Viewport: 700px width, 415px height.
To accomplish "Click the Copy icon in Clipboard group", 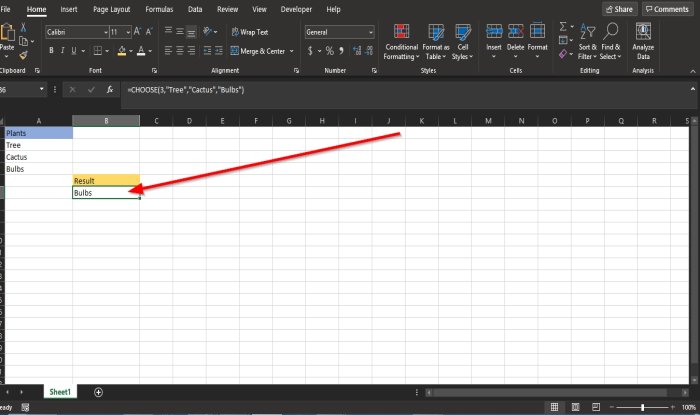I will pyautogui.click(x=24, y=41).
